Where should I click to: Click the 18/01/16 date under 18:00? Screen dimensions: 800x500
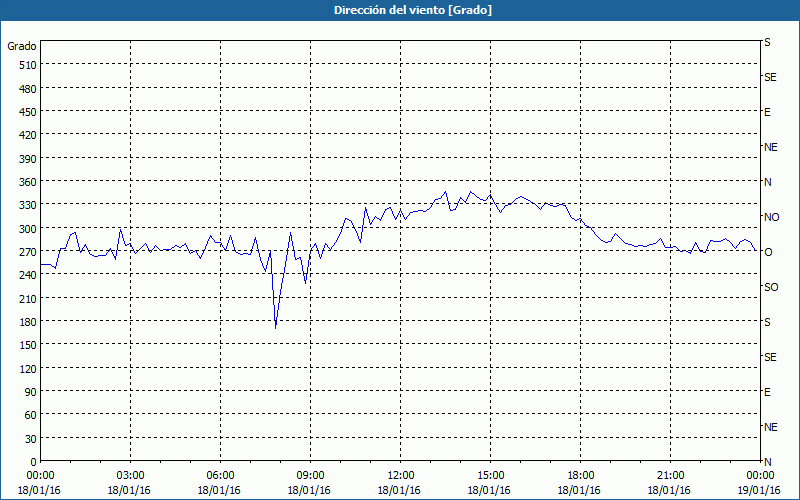580,490
